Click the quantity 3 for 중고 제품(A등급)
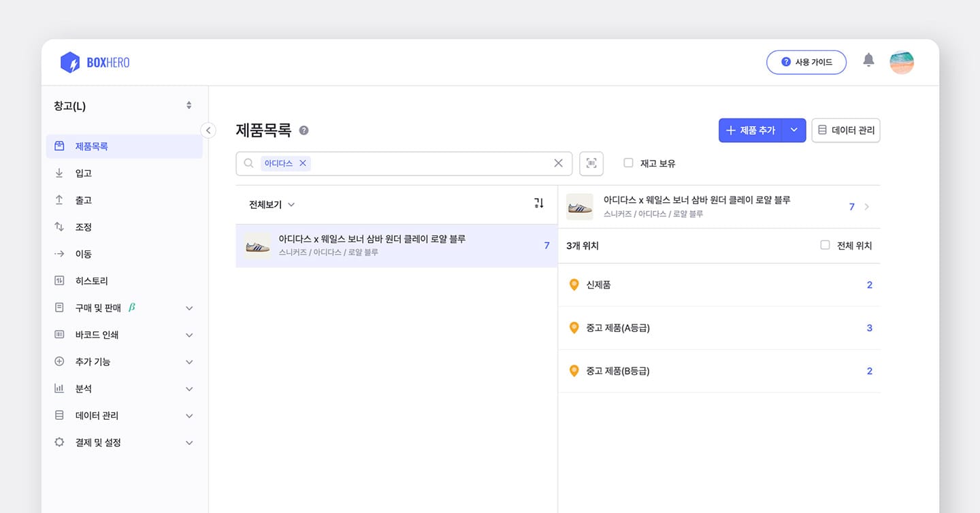980x513 pixels. click(x=869, y=328)
